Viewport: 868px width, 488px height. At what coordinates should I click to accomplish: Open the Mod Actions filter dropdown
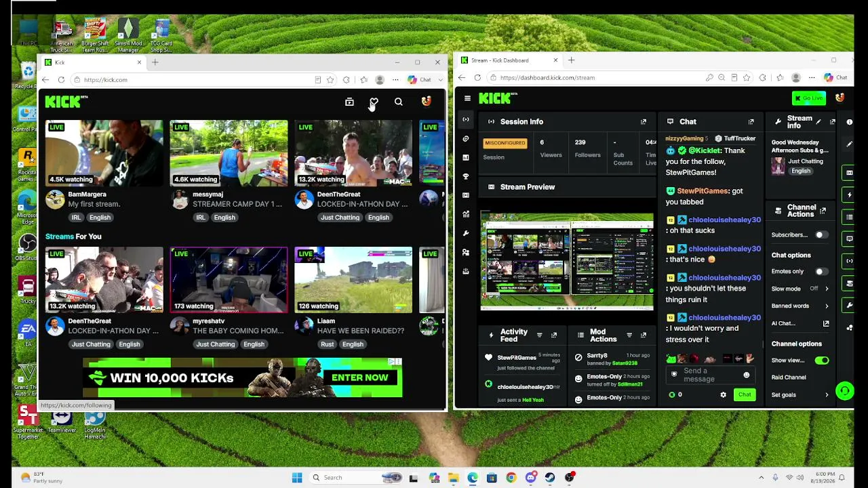pos(629,335)
